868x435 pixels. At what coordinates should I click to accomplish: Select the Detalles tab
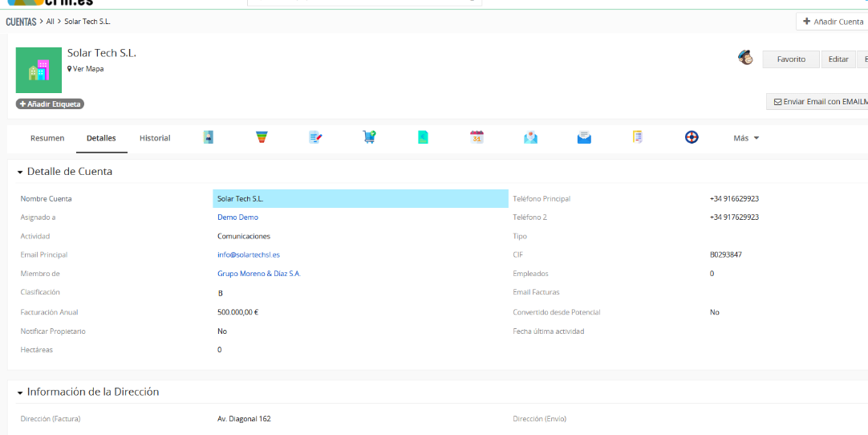[x=101, y=138]
